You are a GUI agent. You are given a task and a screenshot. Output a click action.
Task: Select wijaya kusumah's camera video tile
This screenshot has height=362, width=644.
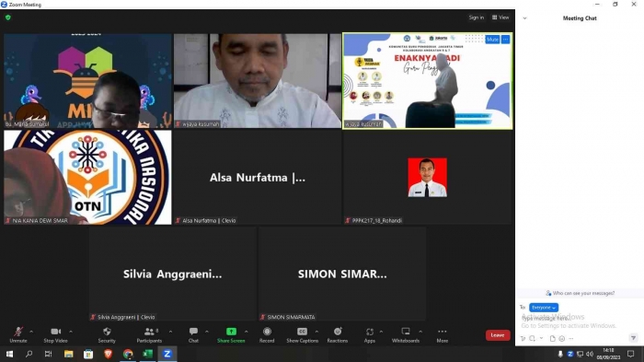coord(258,81)
